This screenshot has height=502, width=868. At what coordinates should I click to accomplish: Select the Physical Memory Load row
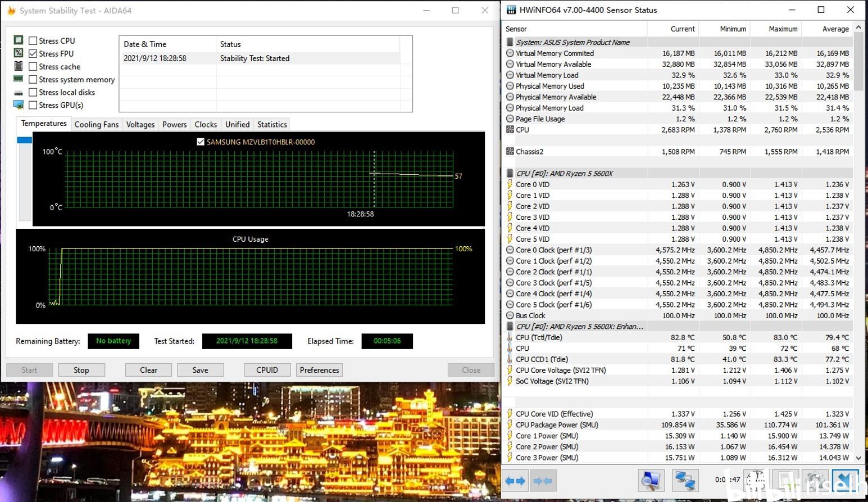(x=678, y=108)
